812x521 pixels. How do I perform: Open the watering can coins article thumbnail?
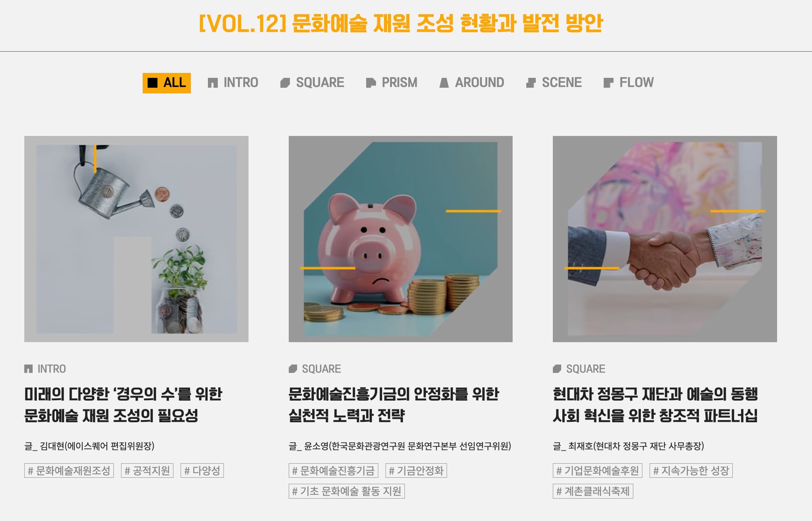[136, 239]
